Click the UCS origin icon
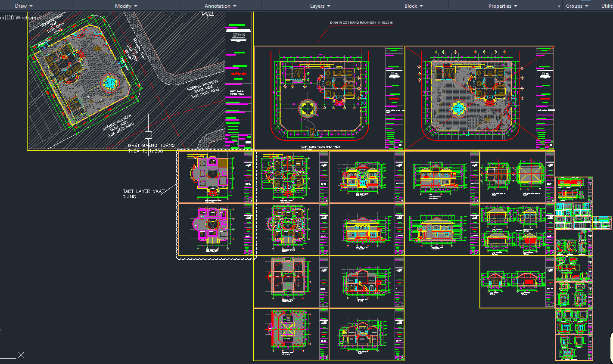Screen dimensions: 613x364 pyautogui.click(x=20, y=355)
